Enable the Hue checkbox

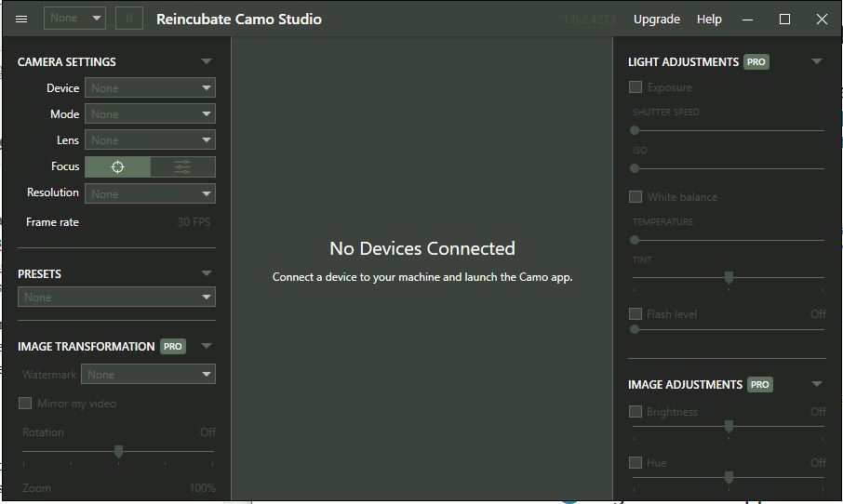tap(636, 463)
